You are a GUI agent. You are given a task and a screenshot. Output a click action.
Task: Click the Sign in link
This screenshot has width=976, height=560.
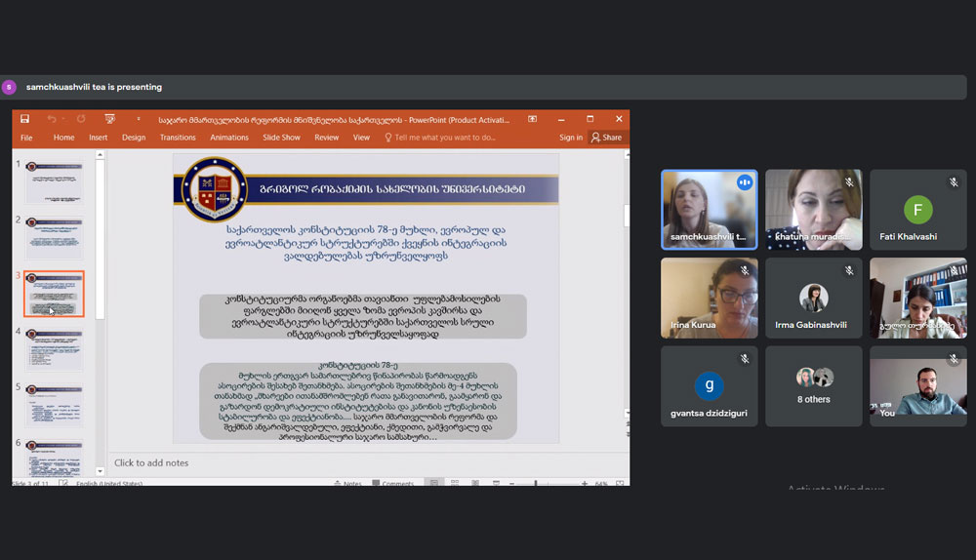[x=571, y=138]
